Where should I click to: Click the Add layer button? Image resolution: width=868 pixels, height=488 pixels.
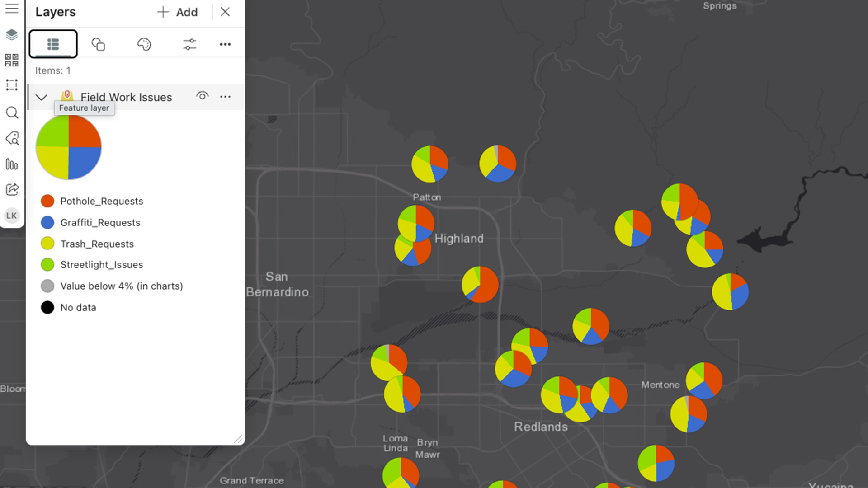pyautogui.click(x=177, y=12)
